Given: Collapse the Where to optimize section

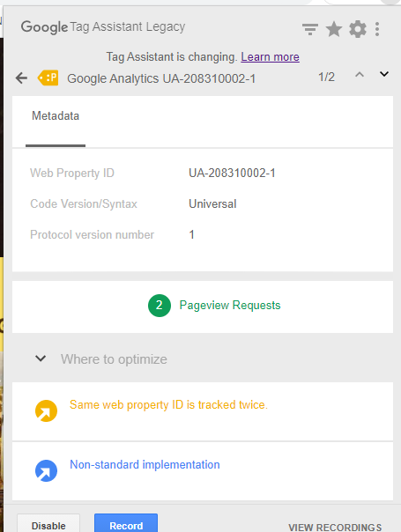Looking at the screenshot, I should click(x=41, y=358).
